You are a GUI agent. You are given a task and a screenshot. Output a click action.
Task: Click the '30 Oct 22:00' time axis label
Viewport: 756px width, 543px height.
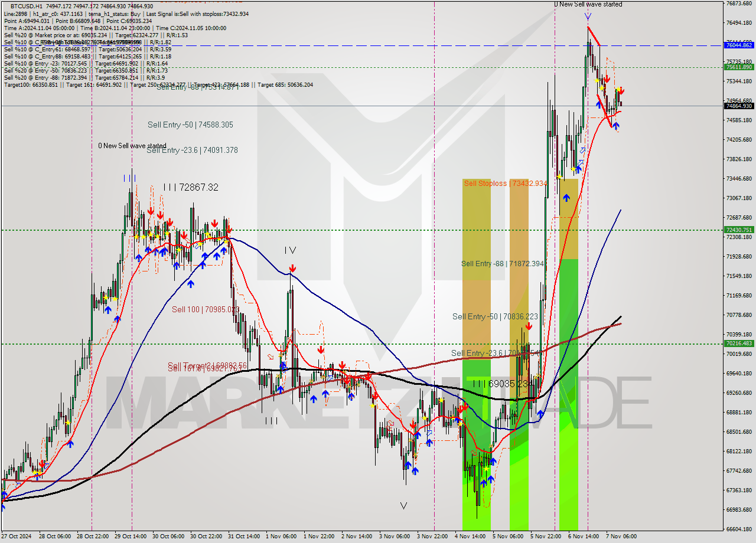(x=206, y=537)
